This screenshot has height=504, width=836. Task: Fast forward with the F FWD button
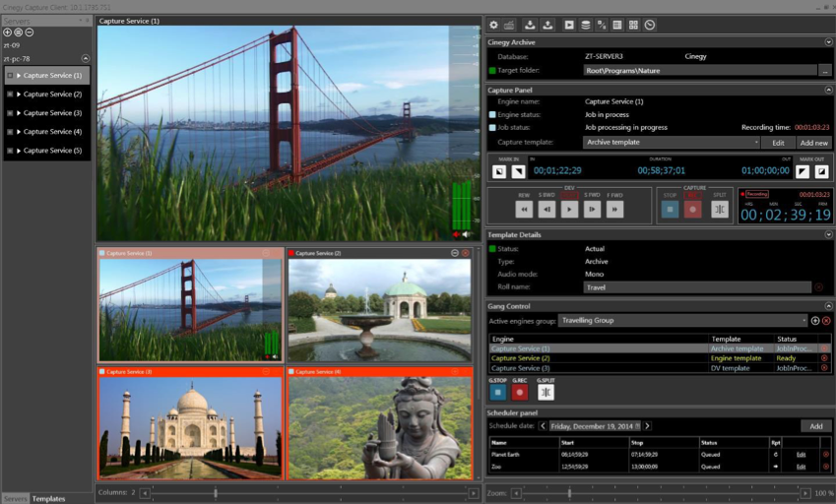[x=614, y=210]
